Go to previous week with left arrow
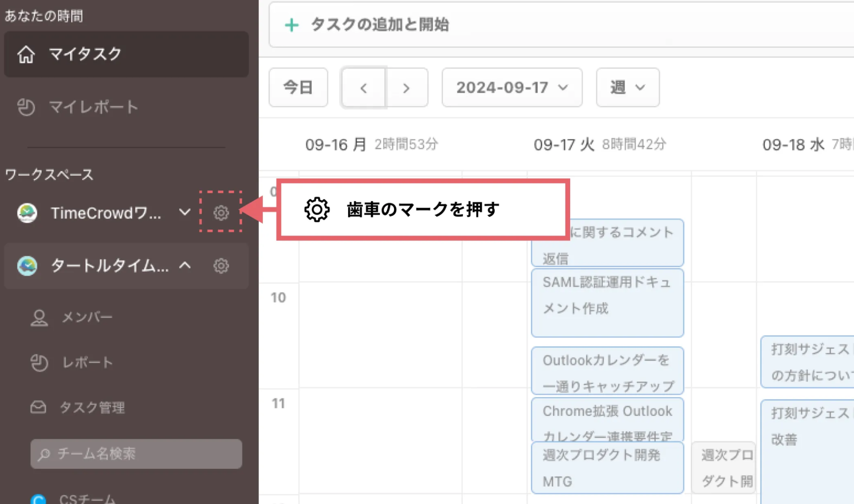 click(363, 88)
